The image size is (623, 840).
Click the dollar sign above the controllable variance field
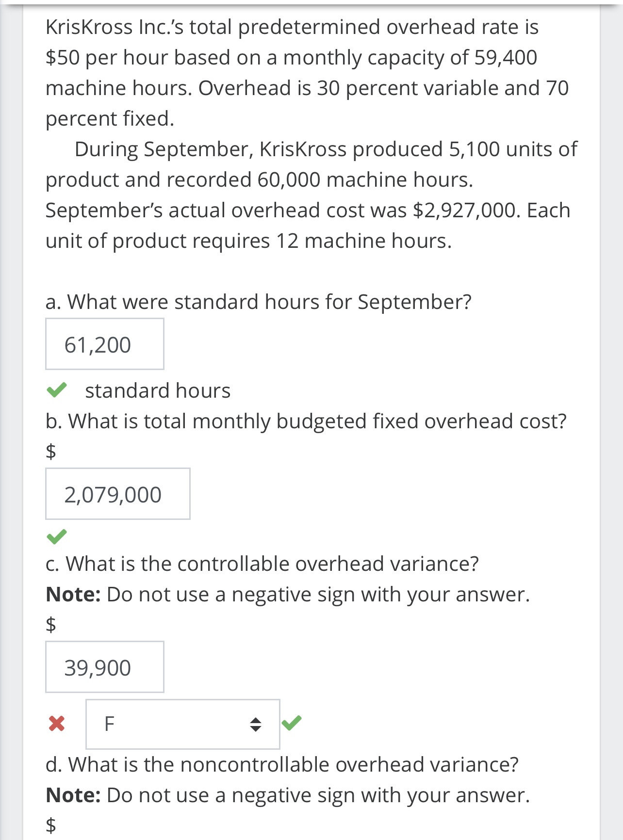point(50,626)
